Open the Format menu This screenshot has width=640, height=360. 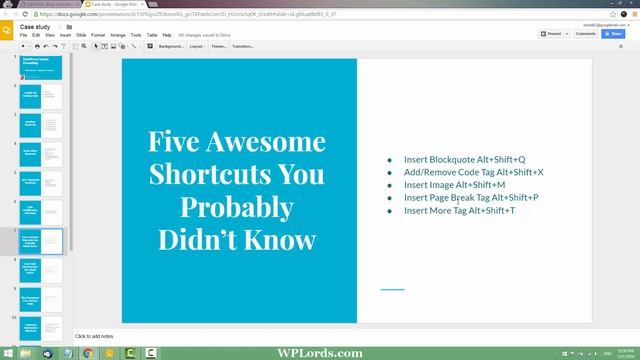click(98, 36)
